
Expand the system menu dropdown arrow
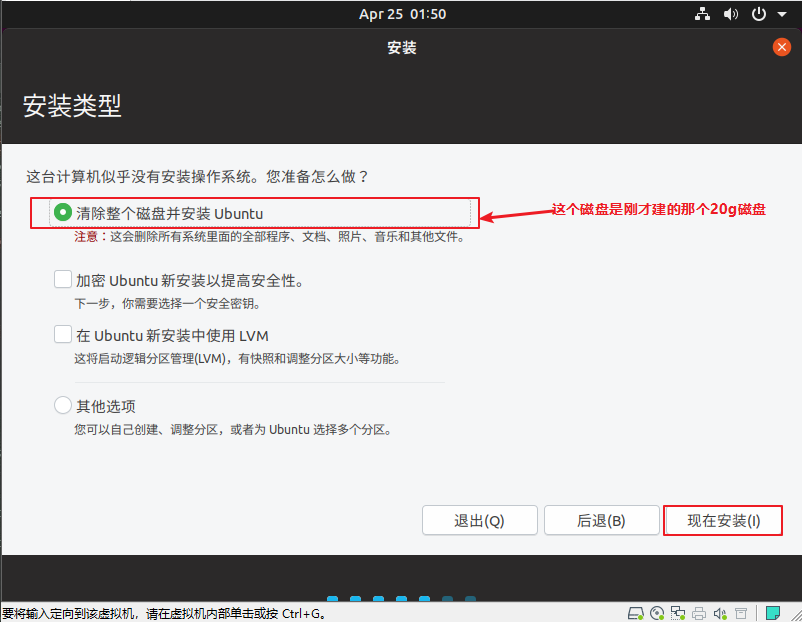(x=782, y=14)
